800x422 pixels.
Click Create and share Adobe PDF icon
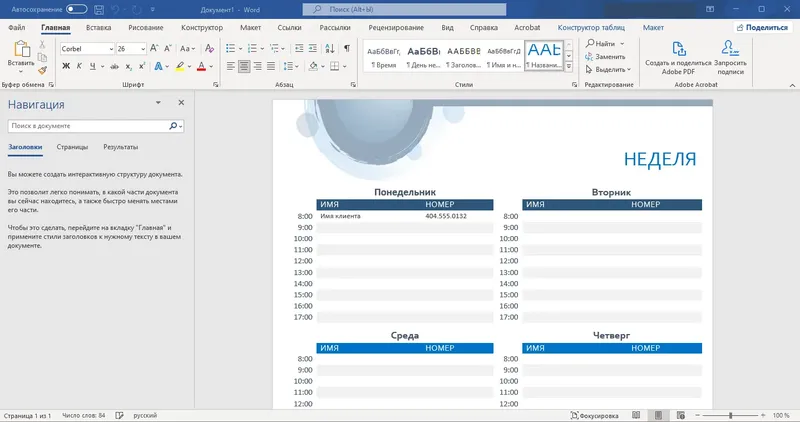[679, 49]
